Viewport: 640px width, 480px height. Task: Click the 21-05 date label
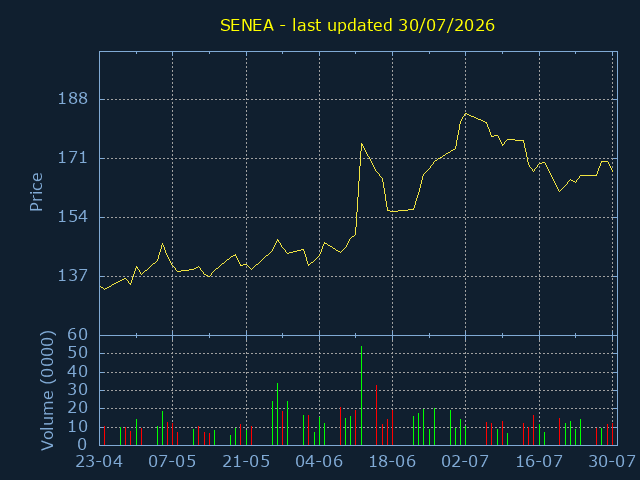[x=246, y=462]
